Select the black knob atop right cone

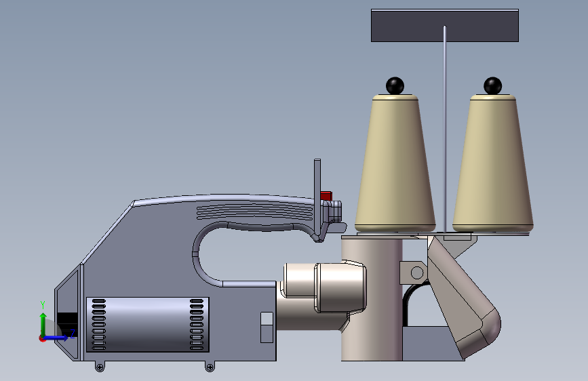click(493, 86)
